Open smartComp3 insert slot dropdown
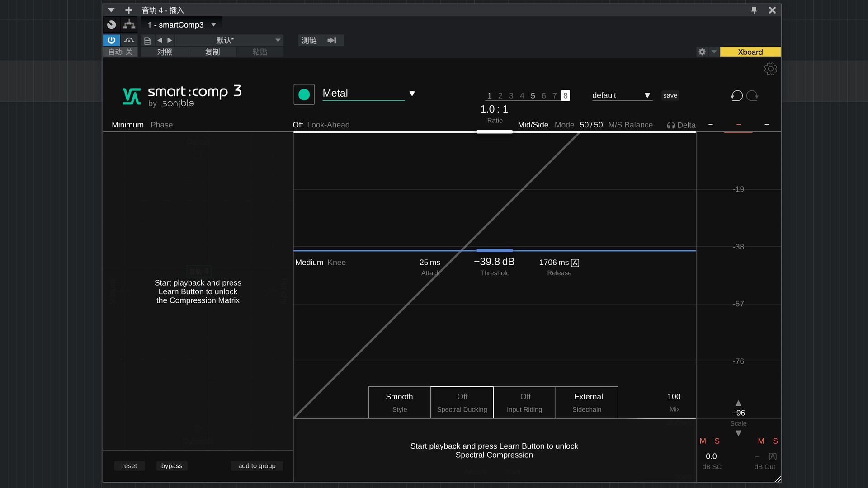This screenshot has width=868, height=488. point(213,25)
